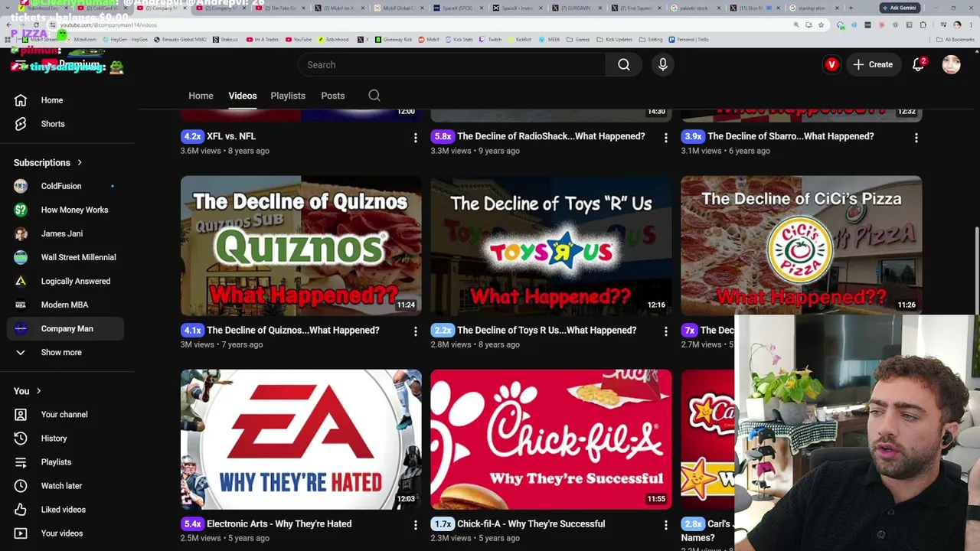Select the Videos channel tab

tap(242, 96)
